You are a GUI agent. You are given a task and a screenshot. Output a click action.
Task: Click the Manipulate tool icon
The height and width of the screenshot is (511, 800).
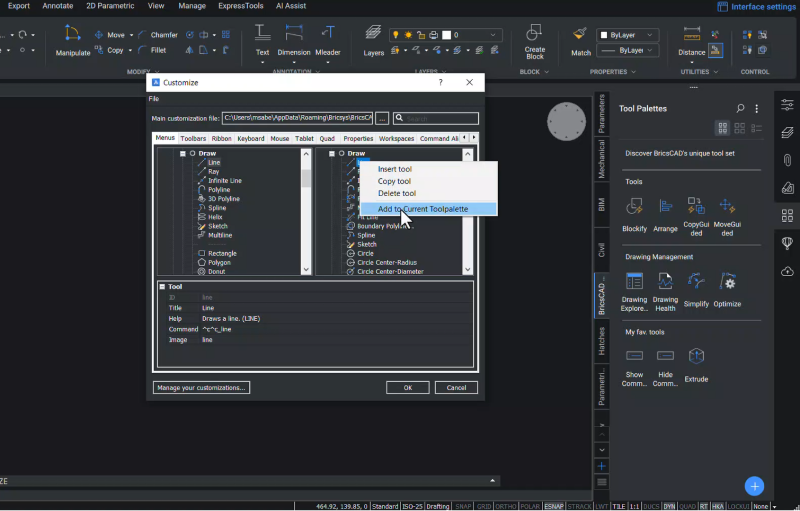72,34
